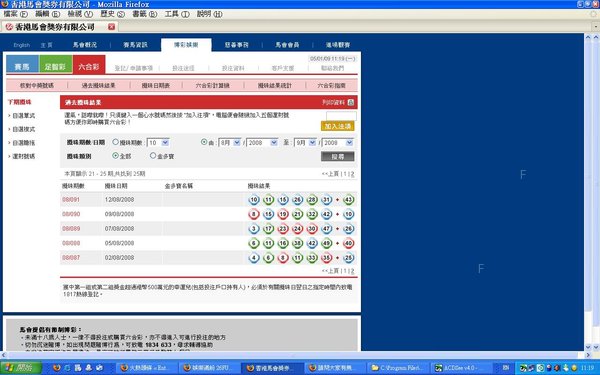Click the English language link
The height and width of the screenshot is (375, 600).
click(21, 45)
